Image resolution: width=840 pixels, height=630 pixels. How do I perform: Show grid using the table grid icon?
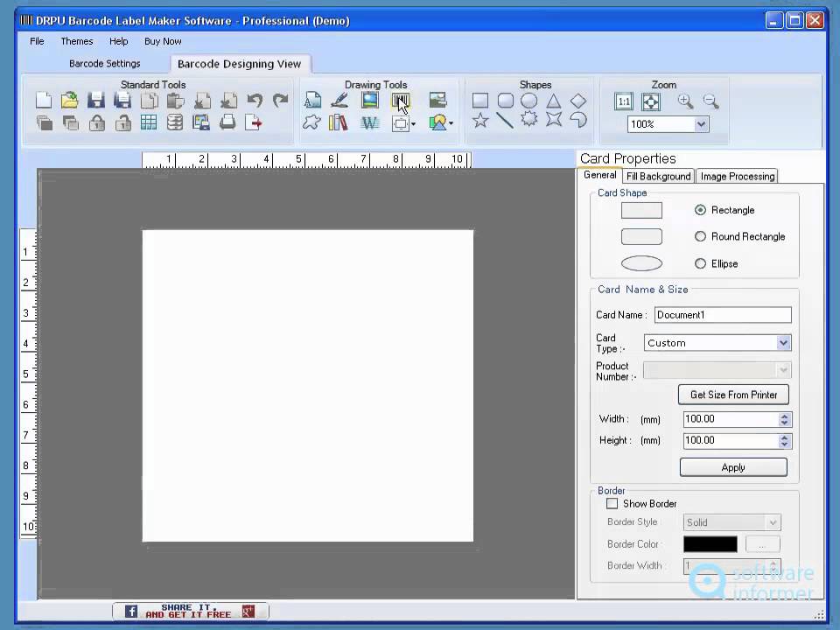[x=149, y=122]
